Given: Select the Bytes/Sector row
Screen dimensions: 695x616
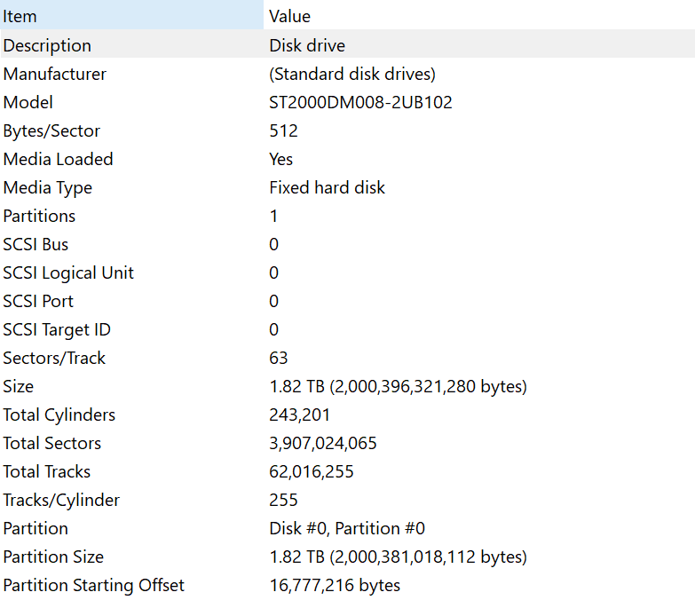Looking at the screenshot, I should 51,130.
